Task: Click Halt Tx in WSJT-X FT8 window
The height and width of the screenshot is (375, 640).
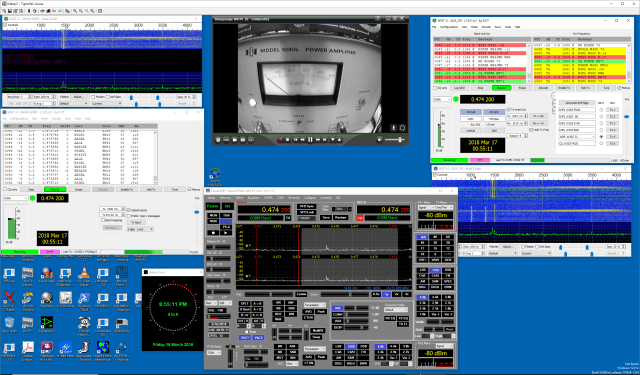Action: [x=585, y=88]
